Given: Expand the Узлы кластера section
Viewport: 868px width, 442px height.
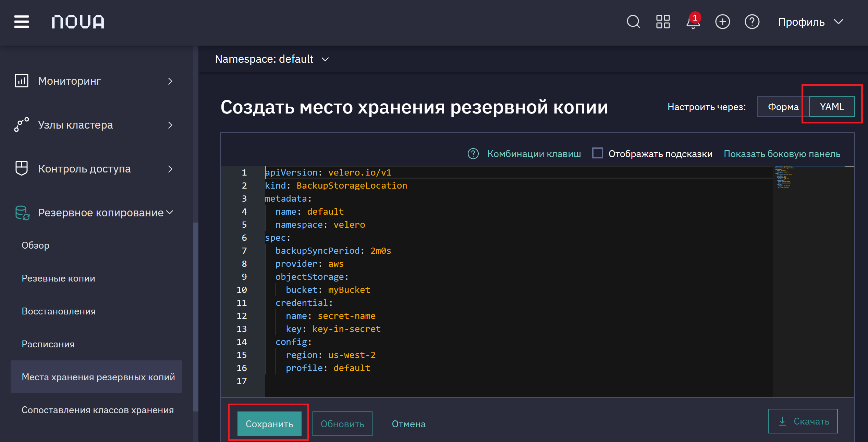Looking at the screenshot, I should (170, 125).
